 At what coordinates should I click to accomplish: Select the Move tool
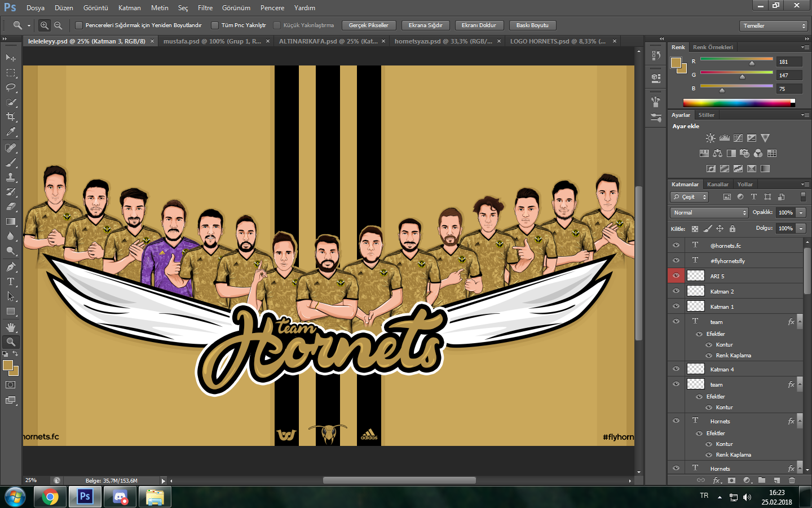11,58
